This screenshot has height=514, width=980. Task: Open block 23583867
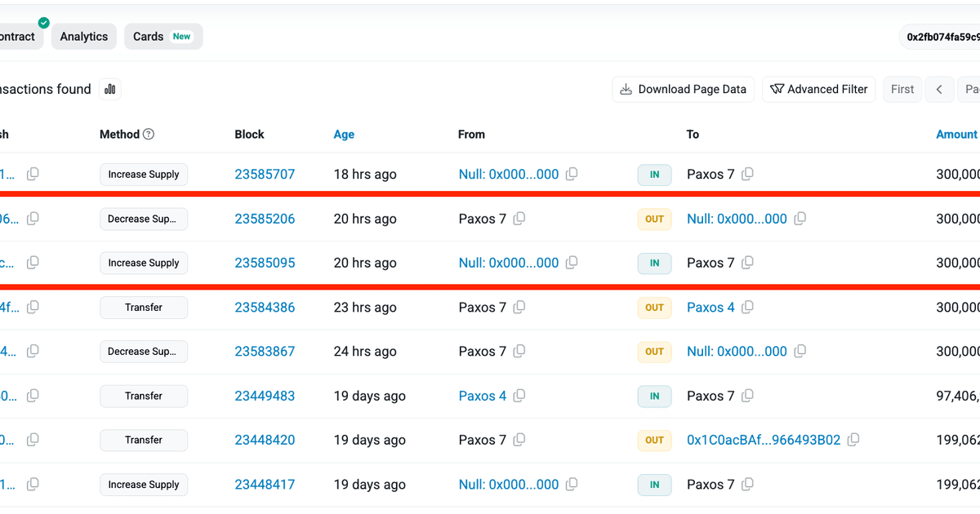(x=265, y=352)
